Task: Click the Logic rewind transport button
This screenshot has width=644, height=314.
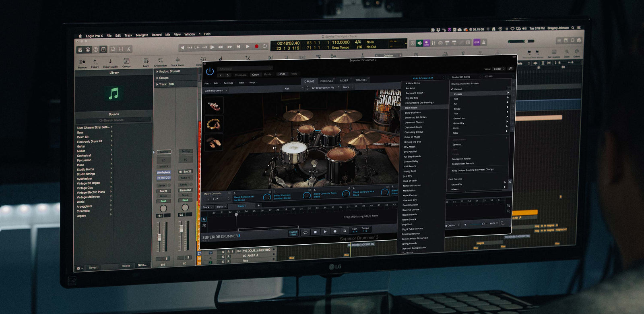Action: click(x=221, y=47)
